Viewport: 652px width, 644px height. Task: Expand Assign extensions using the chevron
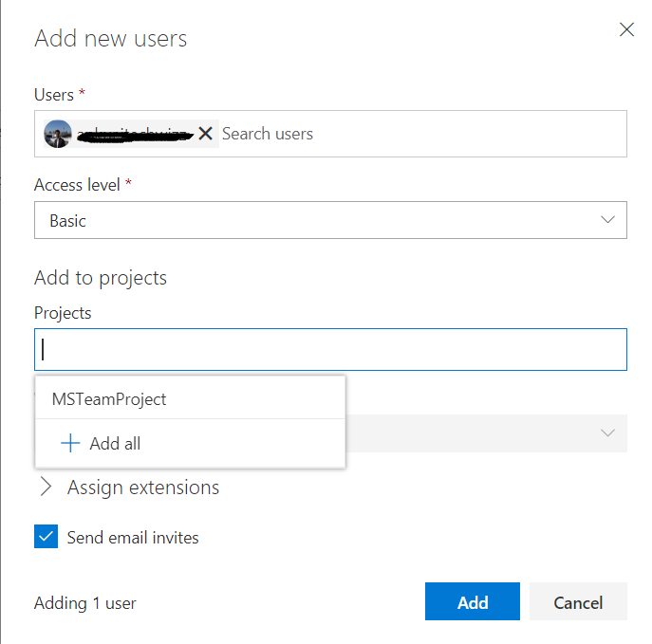pyautogui.click(x=47, y=488)
